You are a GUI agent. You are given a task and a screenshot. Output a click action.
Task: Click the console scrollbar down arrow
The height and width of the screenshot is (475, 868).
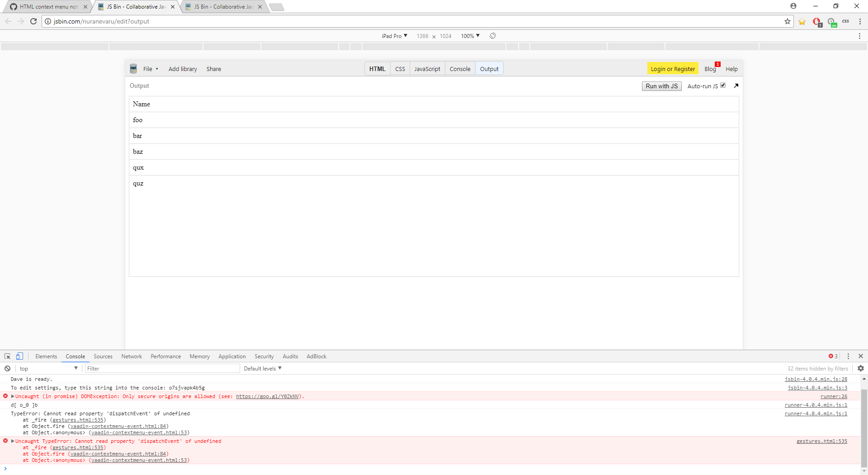pos(864,470)
